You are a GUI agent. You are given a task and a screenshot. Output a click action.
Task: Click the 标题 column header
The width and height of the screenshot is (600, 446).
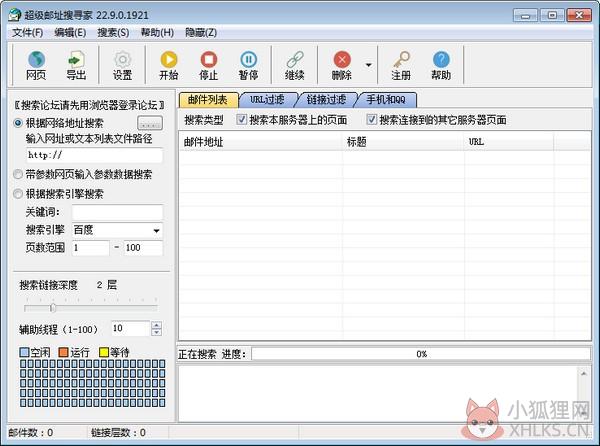[x=403, y=142]
